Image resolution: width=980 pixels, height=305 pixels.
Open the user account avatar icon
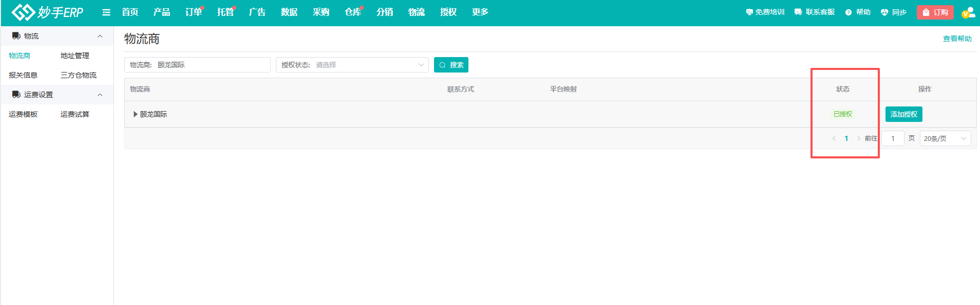coord(968,12)
